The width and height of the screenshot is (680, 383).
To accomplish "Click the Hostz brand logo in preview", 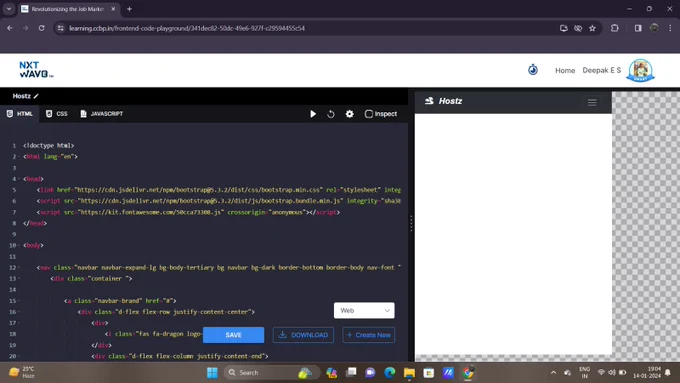I will click(x=443, y=101).
